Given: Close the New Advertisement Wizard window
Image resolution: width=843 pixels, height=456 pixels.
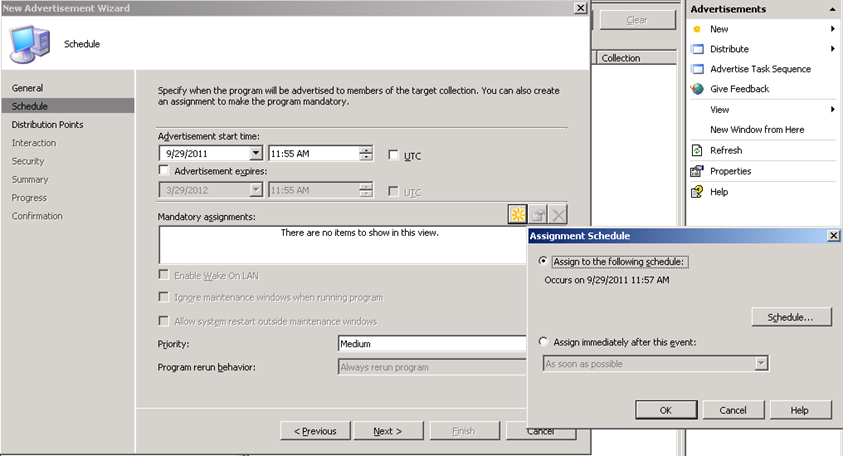Looking at the screenshot, I should [x=581, y=8].
